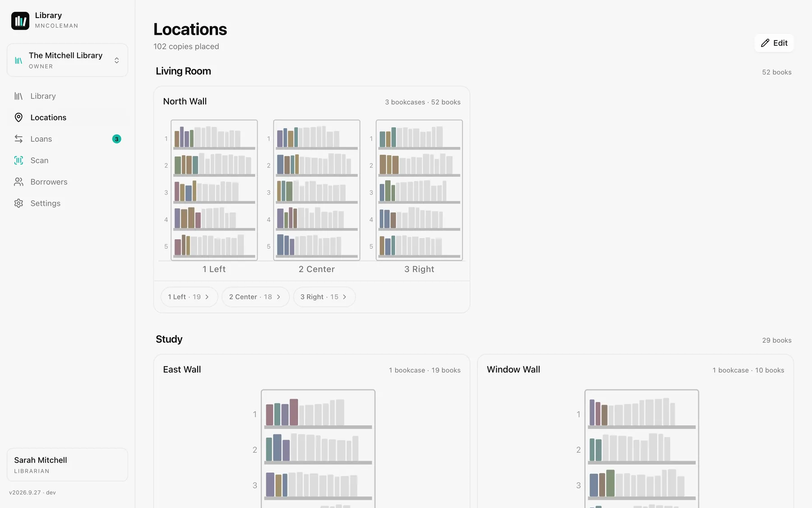Click the Edit button

point(774,43)
